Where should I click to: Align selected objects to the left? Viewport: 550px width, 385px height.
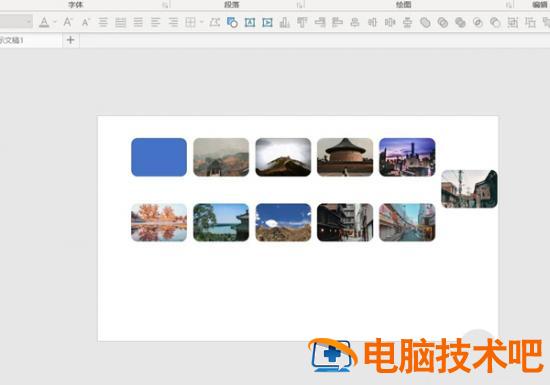pyautogui.click(x=337, y=22)
